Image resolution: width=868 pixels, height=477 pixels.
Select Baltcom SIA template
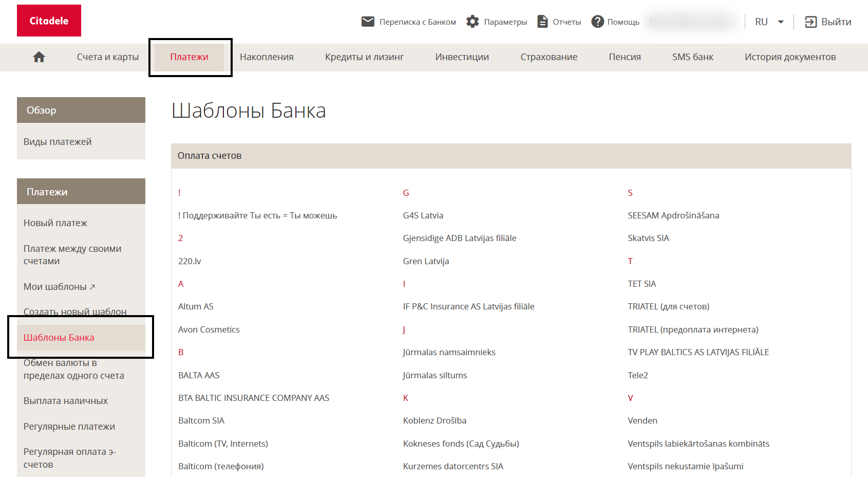click(201, 420)
